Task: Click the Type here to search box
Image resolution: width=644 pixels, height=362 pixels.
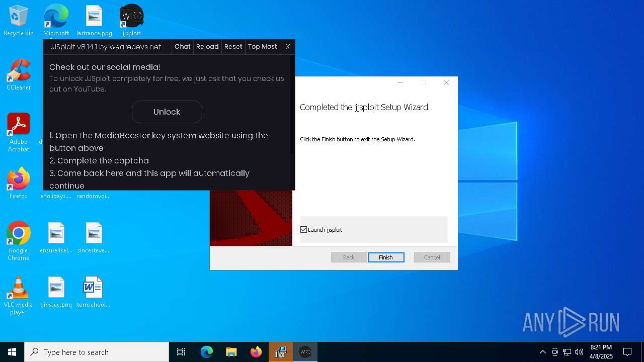Action: pyautogui.click(x=97, y=352)
